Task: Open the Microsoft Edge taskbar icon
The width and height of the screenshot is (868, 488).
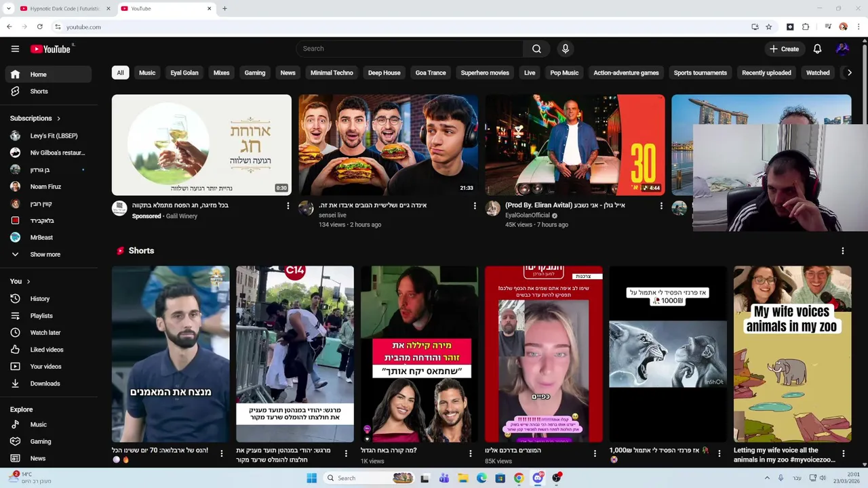Action: 481,478
